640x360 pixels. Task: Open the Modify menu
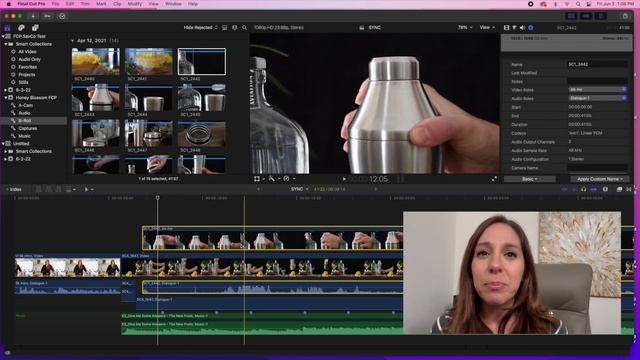click(x=135, y=4)
